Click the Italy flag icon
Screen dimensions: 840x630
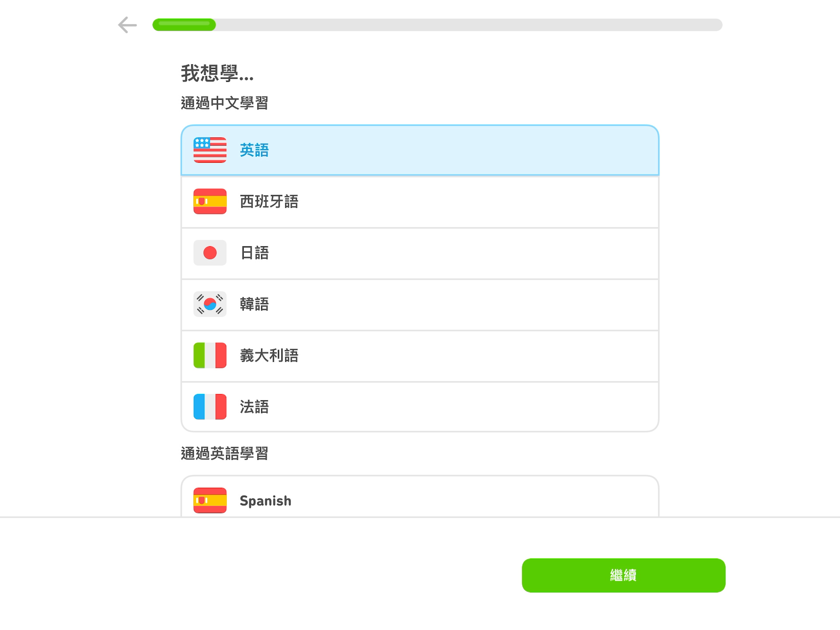[x=210, y=355]
